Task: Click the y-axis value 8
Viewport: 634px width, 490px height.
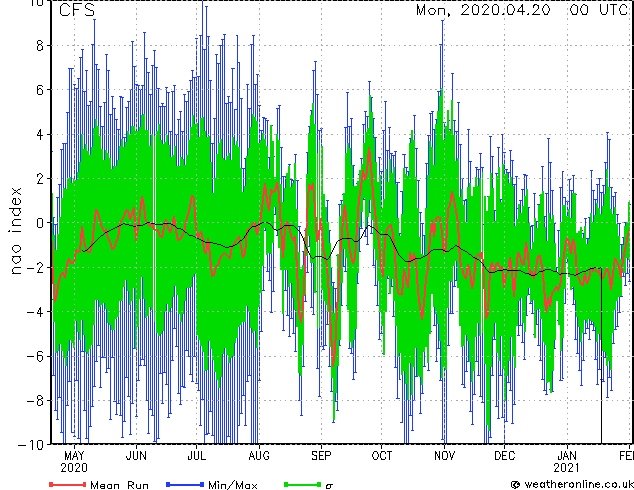Action: pyautogui.click(x=40, y=46)
